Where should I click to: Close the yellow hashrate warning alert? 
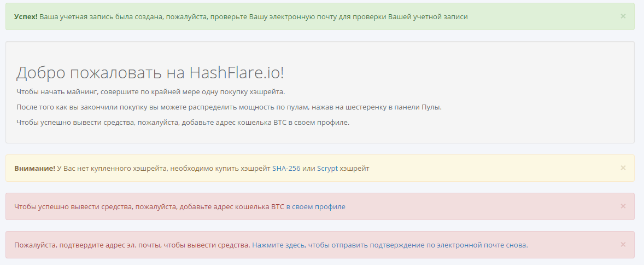(623, 168)
